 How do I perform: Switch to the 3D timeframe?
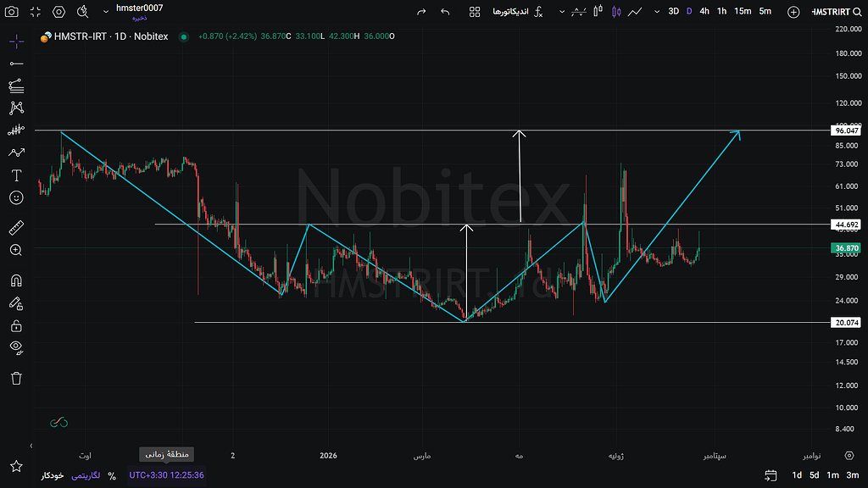pos(673,12)
